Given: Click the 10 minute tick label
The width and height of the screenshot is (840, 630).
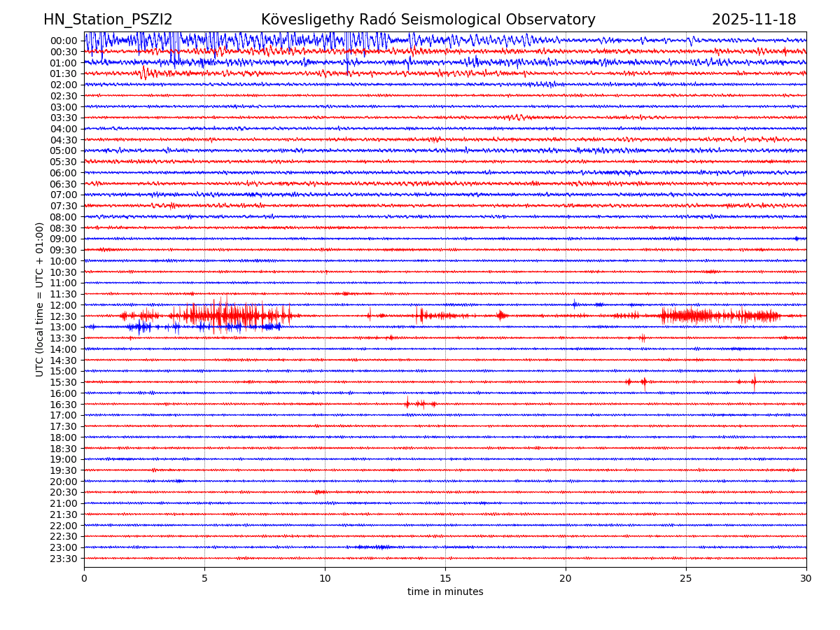Looking at the screenshot, I should pos(325,579).
